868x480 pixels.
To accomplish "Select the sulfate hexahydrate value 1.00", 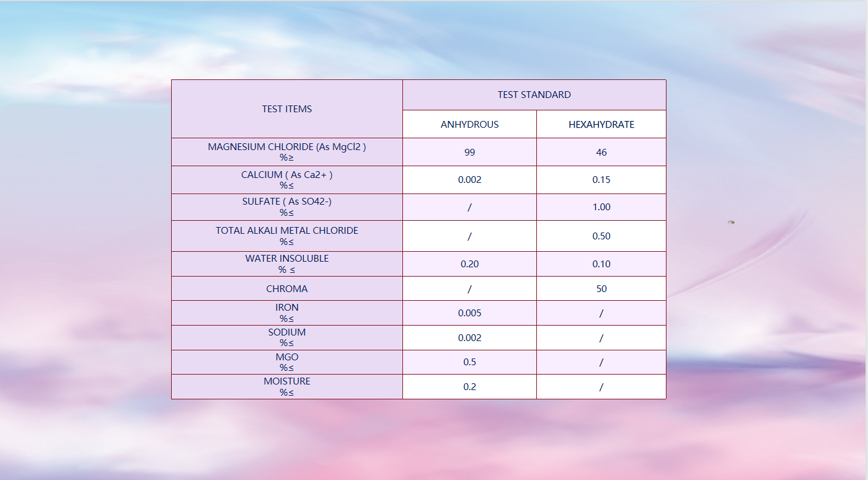I will click(601, 207).
